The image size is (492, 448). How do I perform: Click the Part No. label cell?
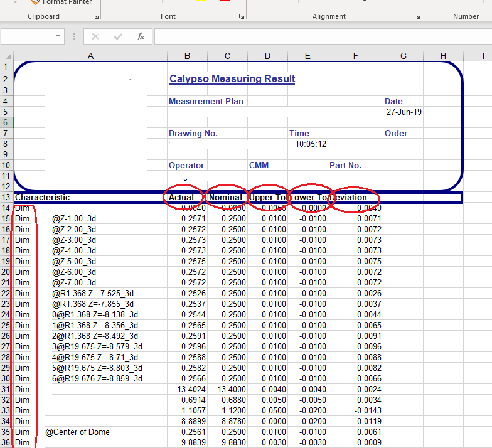click(x=345, y=166)
